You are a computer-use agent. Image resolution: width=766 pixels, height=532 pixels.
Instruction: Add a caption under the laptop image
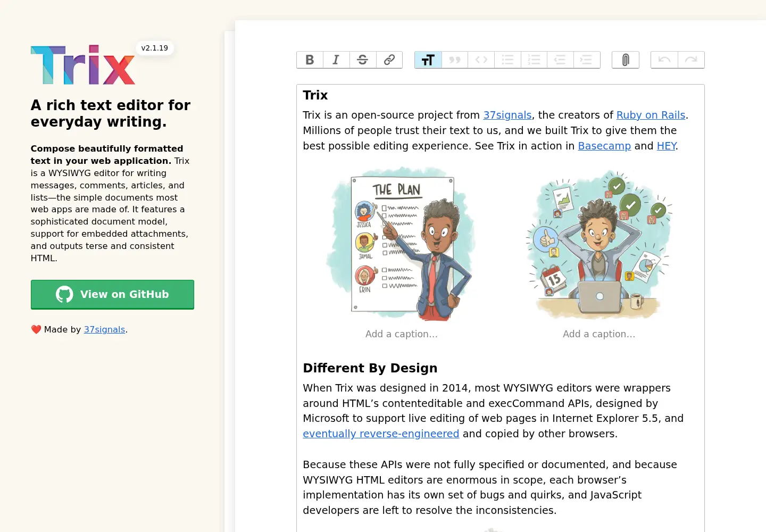599,334
